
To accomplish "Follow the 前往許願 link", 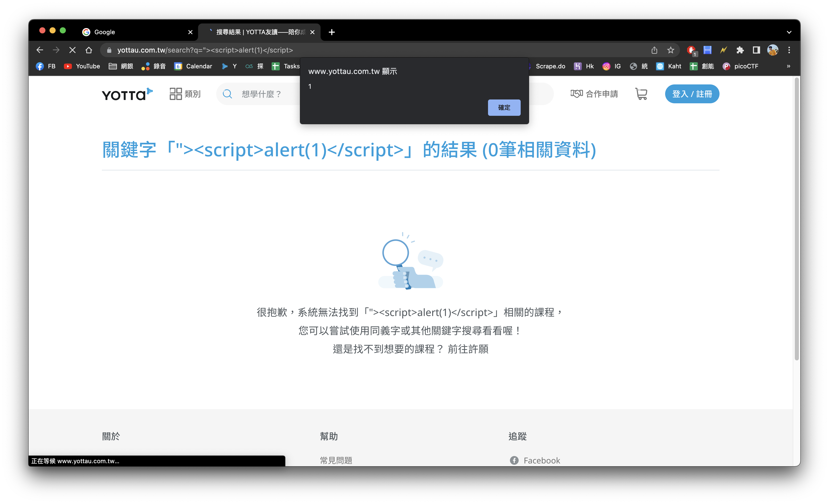I will (x=468, y=349).
